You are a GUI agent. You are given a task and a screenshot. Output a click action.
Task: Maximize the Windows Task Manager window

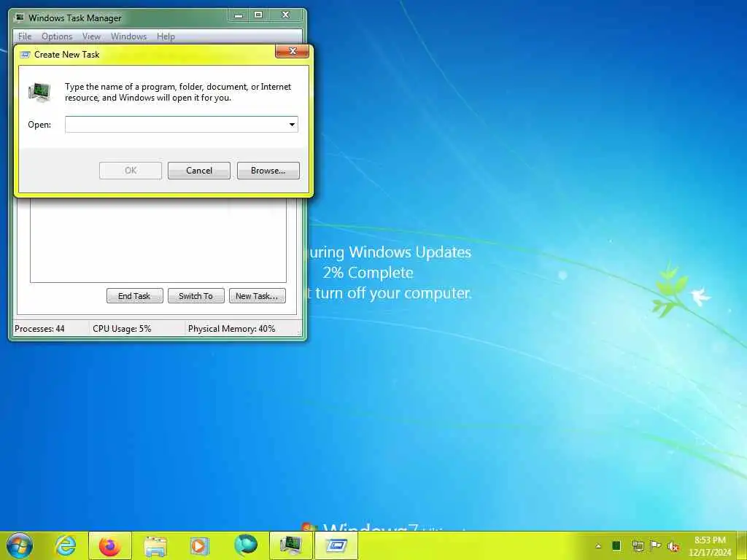258,15
